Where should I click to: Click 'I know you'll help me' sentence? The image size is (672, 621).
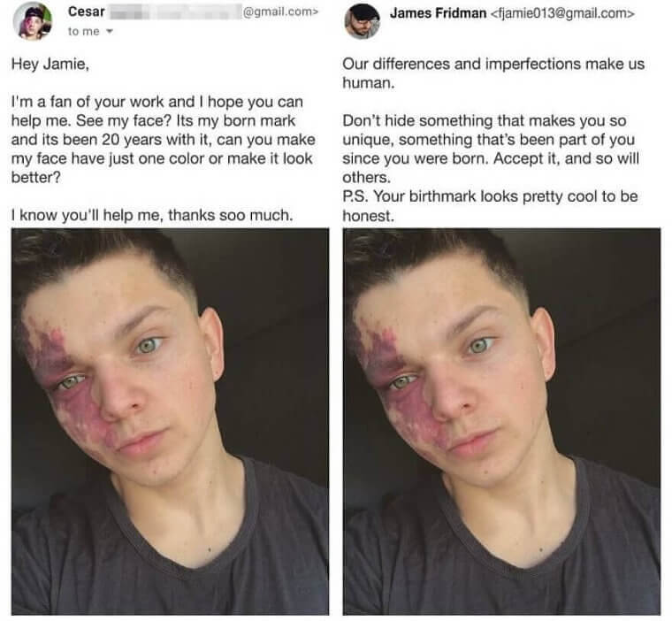pyautogui.click(x=152, y=215)
